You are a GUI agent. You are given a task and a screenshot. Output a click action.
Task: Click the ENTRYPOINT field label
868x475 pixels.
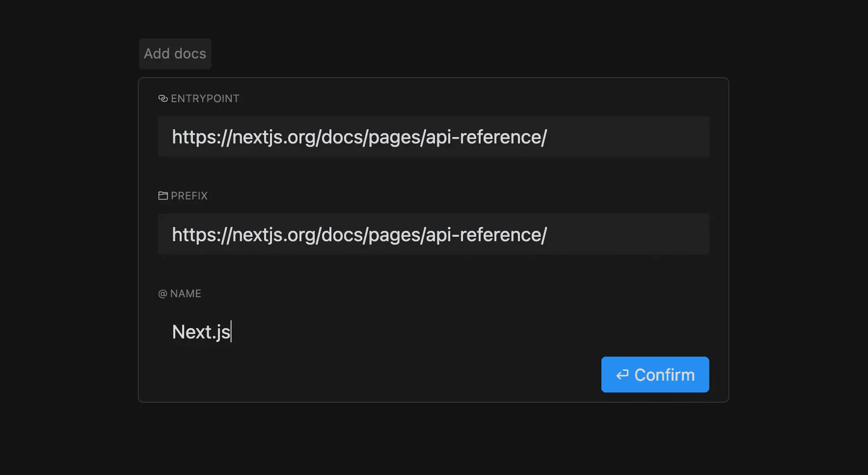tap(205, 99)
